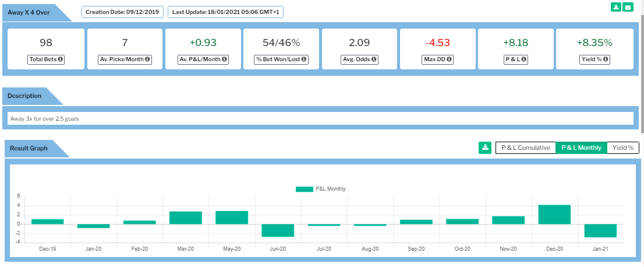Click the description text field
This screenshot has height=267, width=644.
click(x=321, y=118)
